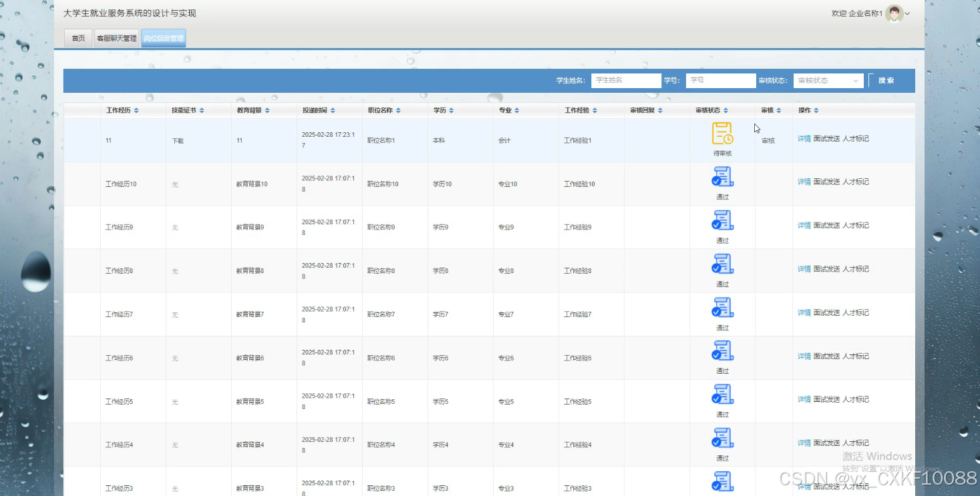The width and height of the screenshot is (980, 496).
Task: Click 面试发送 in the 职位名称10 row
Action: click(826, 182)
